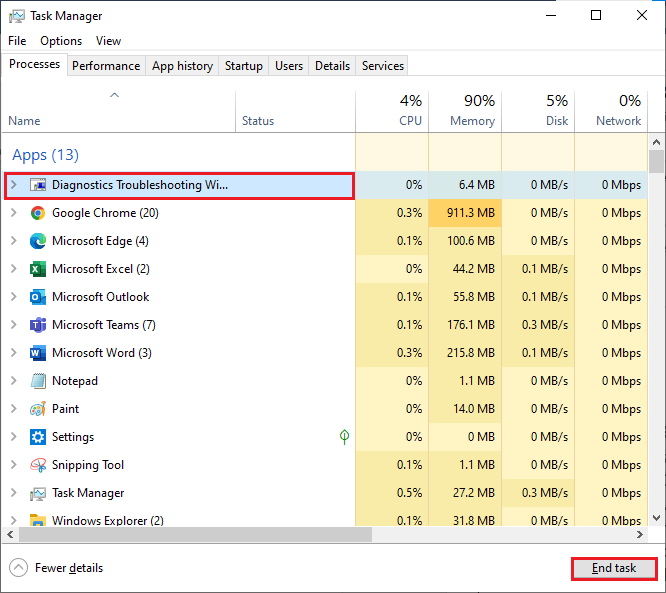Expand the Paint process row
Image resolution: width=666 pixels, height=593 pixels.
[x=14, y=409]
